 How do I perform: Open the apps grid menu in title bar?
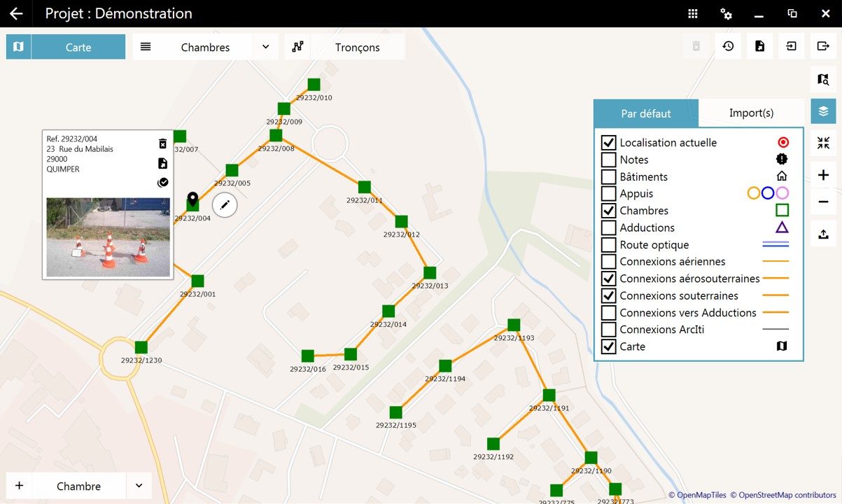[693, 14]
